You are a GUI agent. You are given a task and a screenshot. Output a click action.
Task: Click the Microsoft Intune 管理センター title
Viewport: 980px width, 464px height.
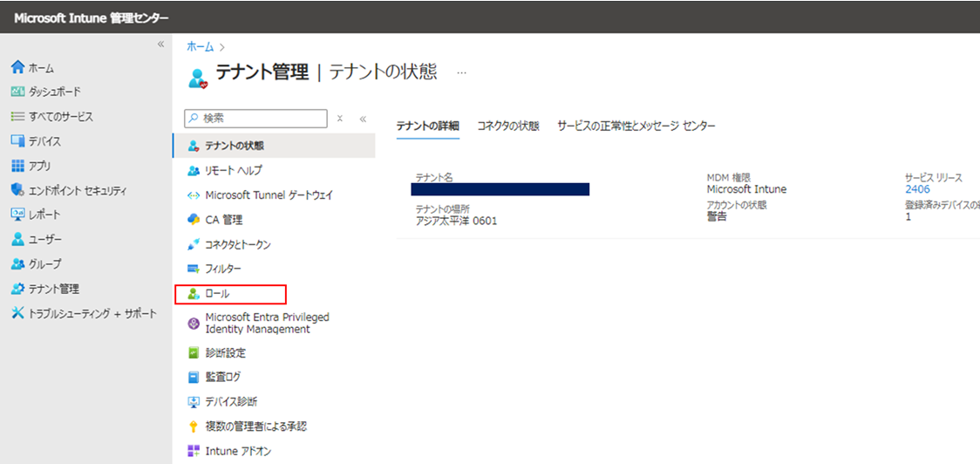pos(91,17)
